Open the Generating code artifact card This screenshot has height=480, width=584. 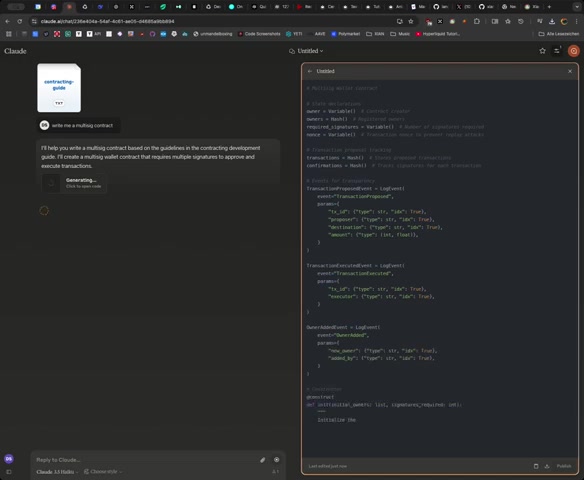(x=74, y=183)
